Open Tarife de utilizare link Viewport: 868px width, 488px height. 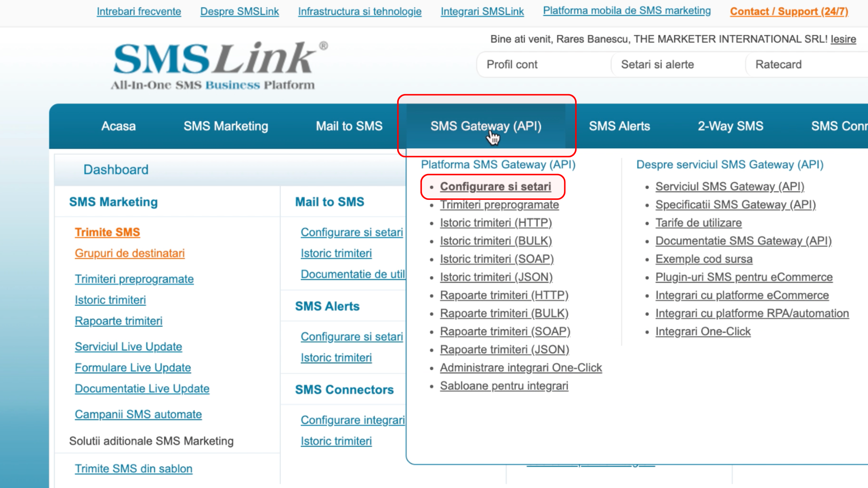(698, 223)
